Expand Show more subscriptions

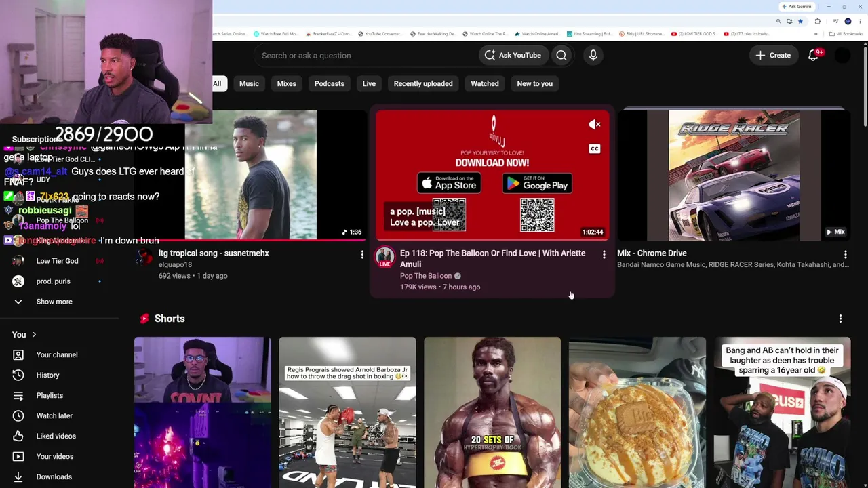click(x=54, y=302)
